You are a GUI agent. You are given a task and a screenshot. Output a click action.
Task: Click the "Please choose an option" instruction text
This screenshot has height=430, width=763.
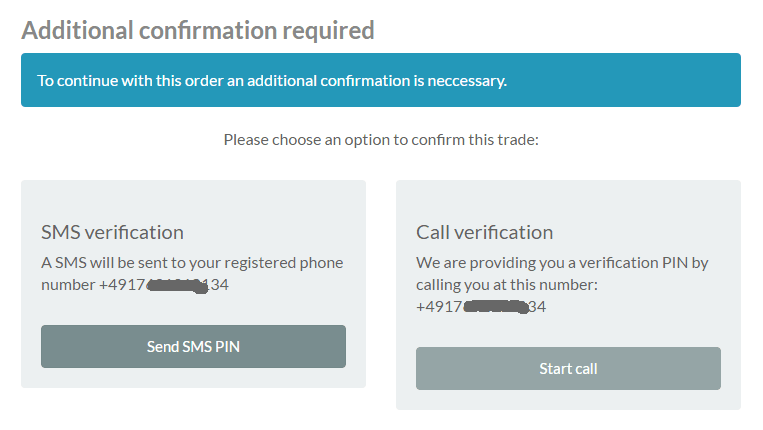point(381,139)
